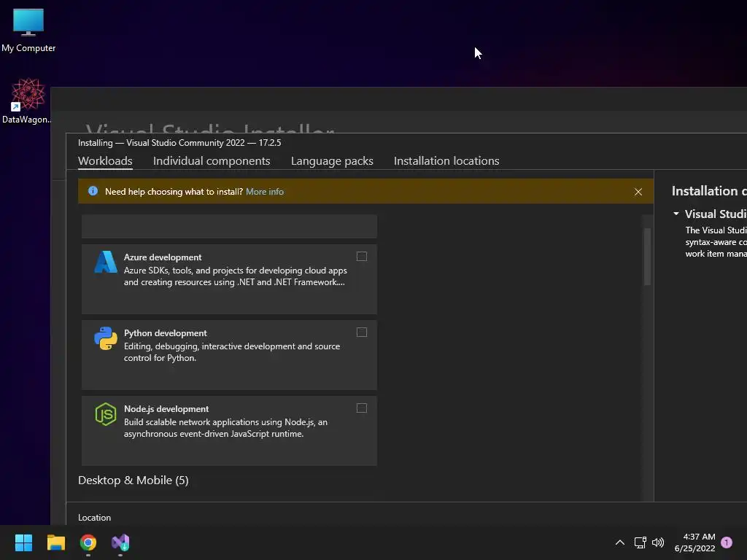Switch to the Installation locations tab

446,161
